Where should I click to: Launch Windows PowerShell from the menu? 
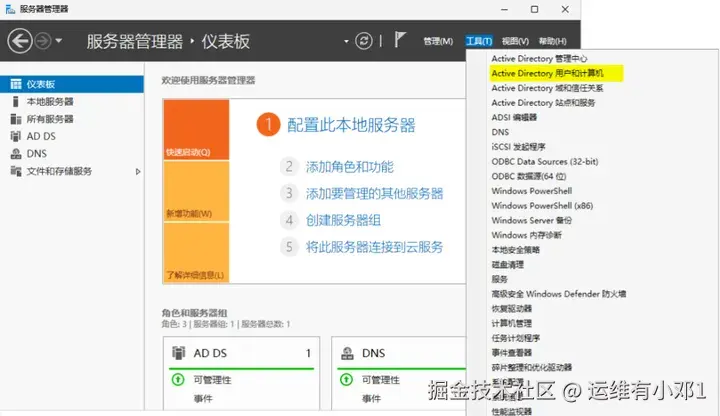[532, 191]
